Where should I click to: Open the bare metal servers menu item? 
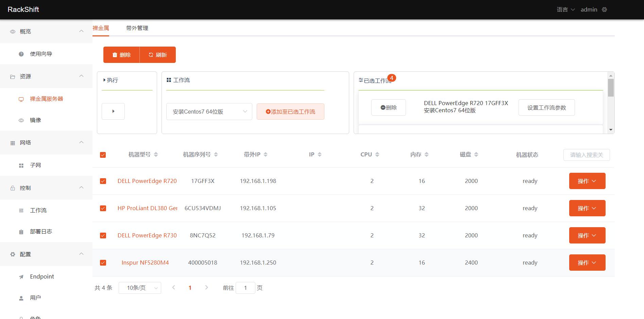point(46,99)
